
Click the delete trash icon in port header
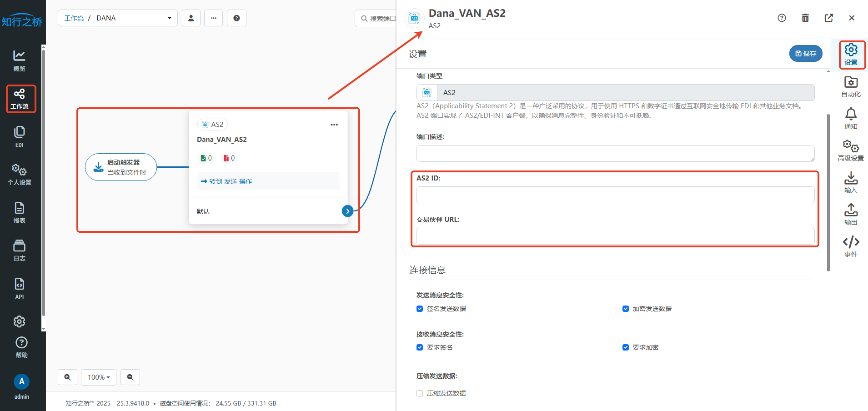click(805, 18)
